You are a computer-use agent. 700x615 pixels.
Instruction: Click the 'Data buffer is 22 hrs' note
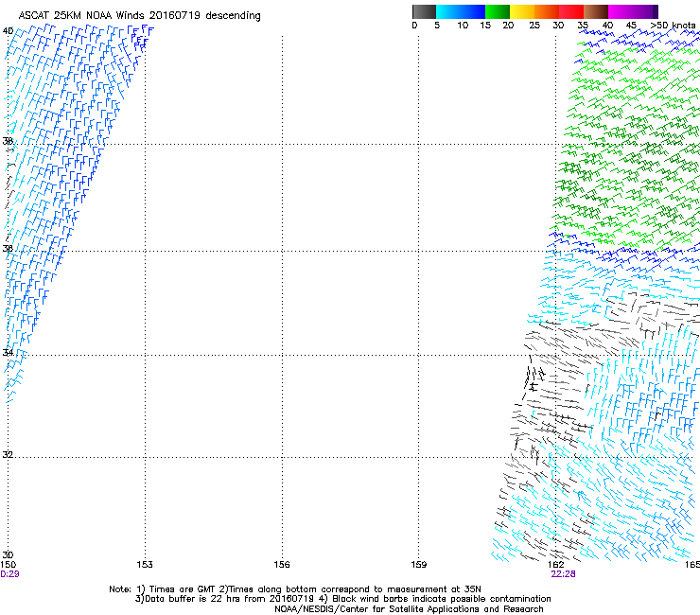[x=342, y=599]
